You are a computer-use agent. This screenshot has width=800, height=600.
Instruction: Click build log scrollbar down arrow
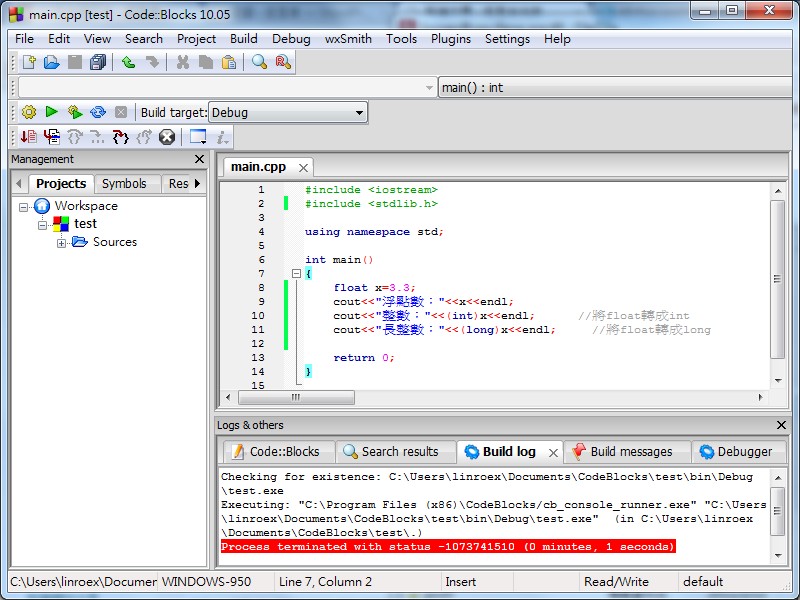pos(778,556)
